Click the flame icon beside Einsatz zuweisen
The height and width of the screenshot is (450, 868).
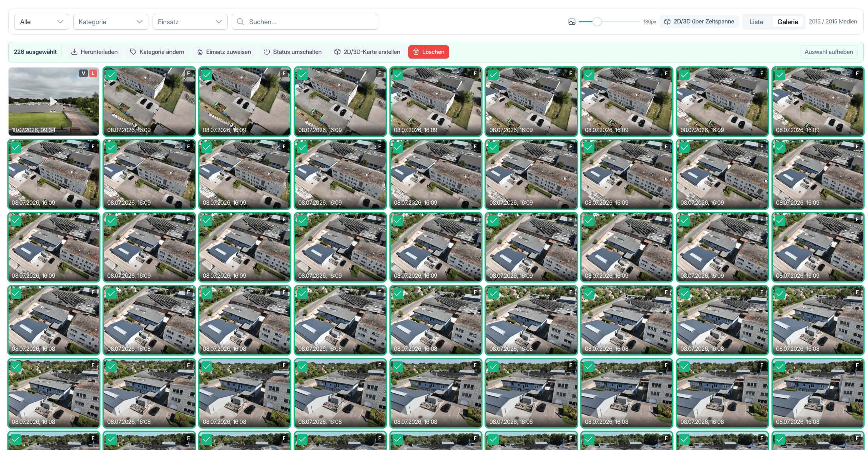point(200,52)
